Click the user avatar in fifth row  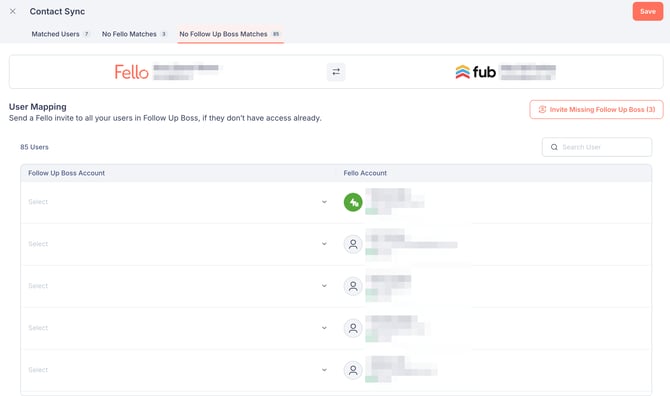click(353, 370)
